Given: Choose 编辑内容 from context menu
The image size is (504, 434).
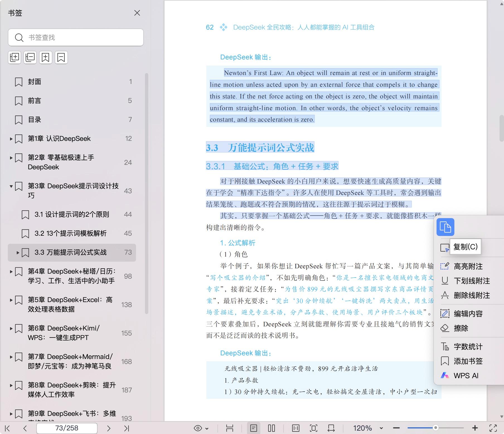Looking at the screenshot, I should 468,314.
